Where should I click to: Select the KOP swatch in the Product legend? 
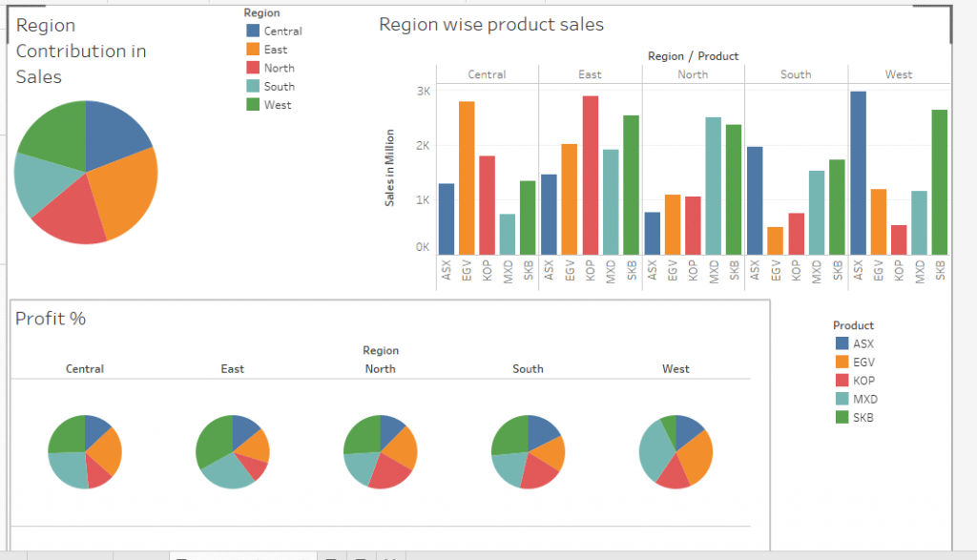(842, 380)
